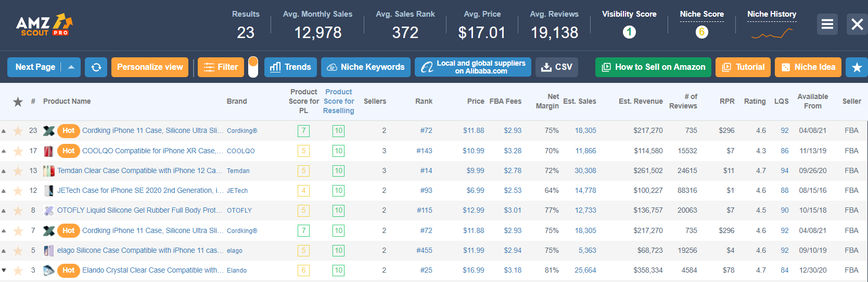Favorite star for row 23 Cordking case

[18, 131]
